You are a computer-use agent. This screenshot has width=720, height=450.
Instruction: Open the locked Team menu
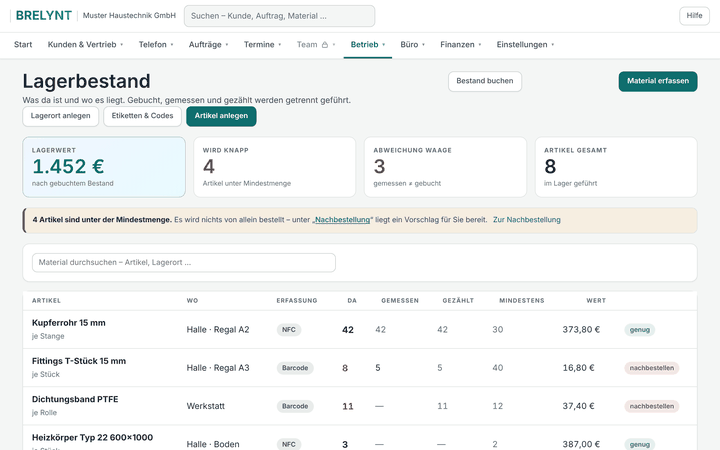tap(316, 45)
